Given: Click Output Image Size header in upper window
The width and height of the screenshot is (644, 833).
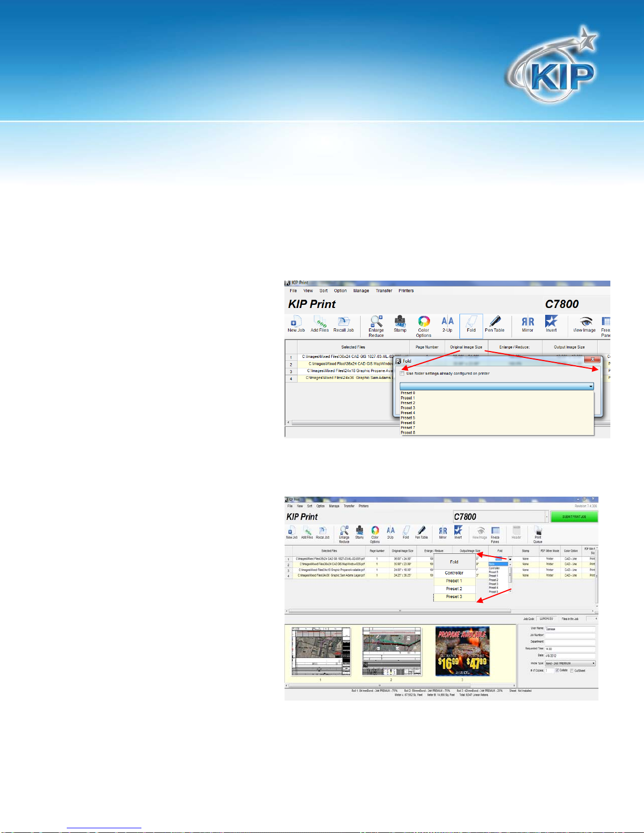Looking at the screenshot, I should [569, 347].
